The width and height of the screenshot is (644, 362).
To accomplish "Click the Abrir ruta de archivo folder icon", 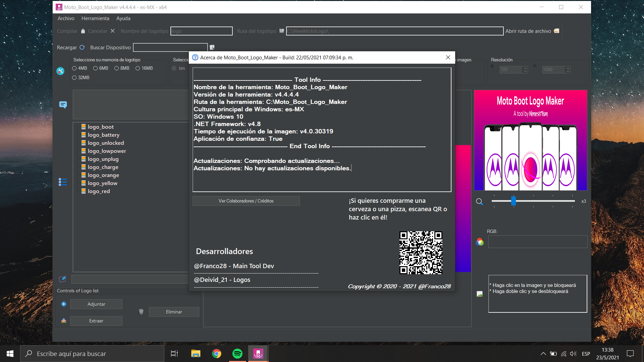I will [556, 31].
